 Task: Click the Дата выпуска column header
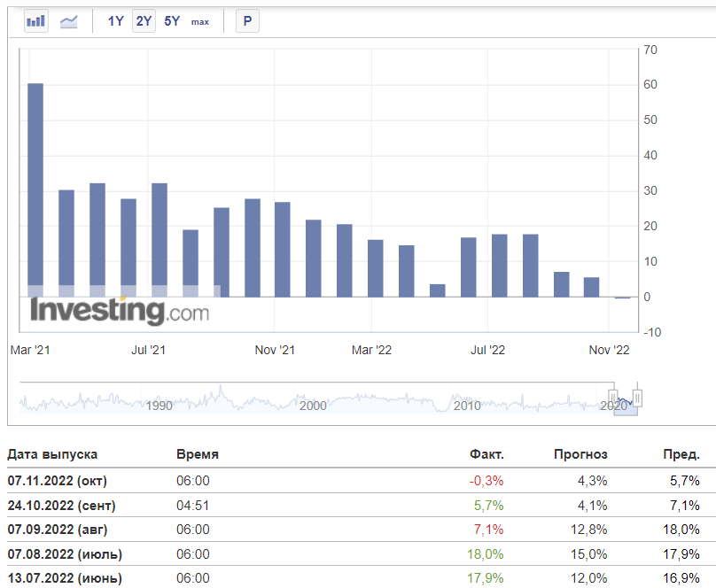click(53, 454)
